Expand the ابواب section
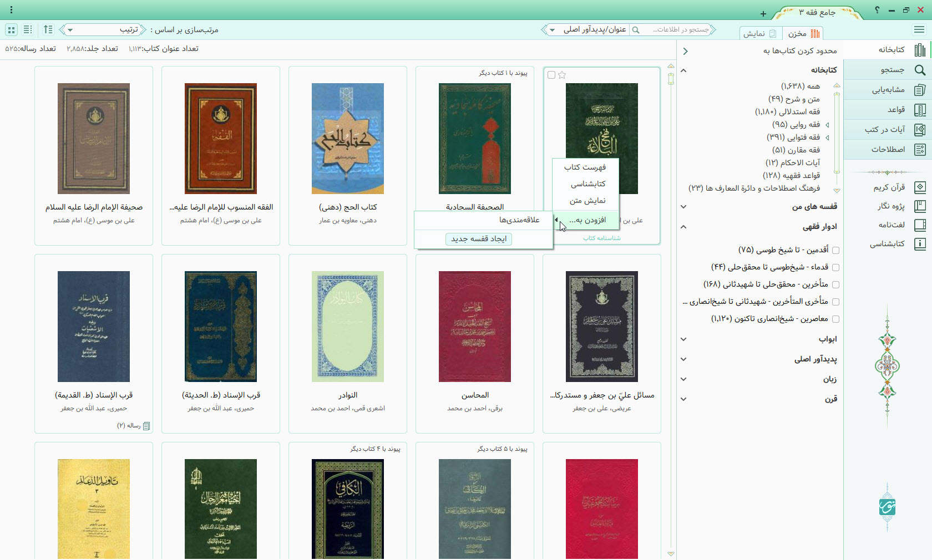932x560 pixels. [683, 339]
